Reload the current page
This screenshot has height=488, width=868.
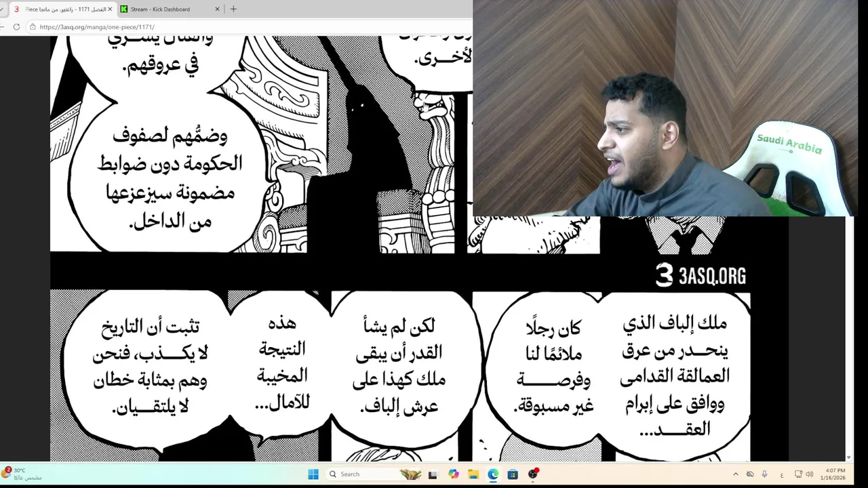(x=16, y=27)
